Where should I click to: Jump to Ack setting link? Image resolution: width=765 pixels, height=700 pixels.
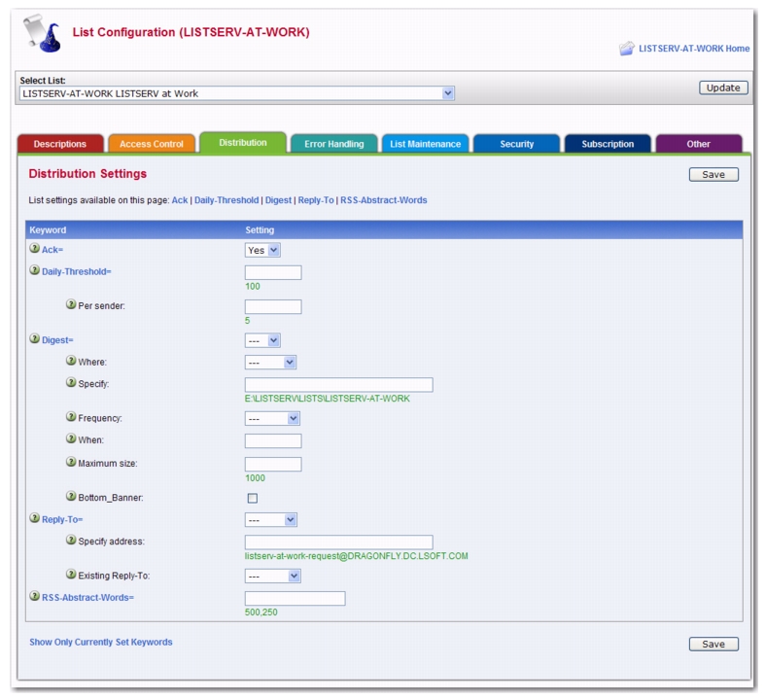pos(180,200)
